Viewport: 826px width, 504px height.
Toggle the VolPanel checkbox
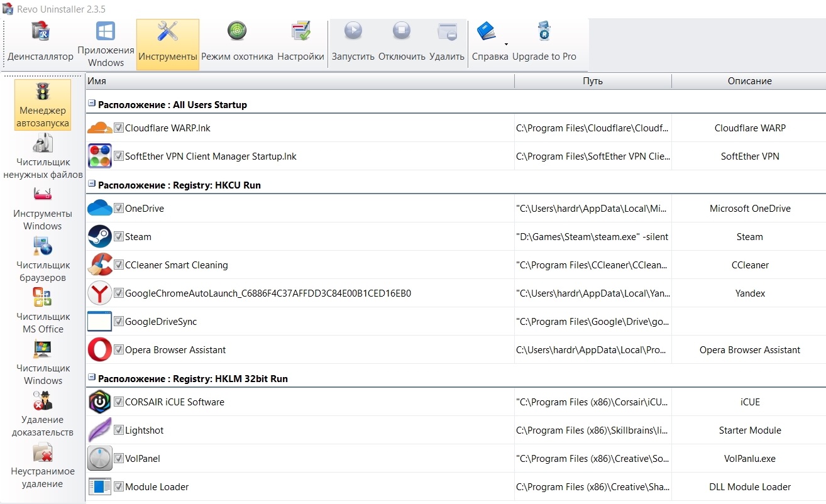click(x=118, y=458)
